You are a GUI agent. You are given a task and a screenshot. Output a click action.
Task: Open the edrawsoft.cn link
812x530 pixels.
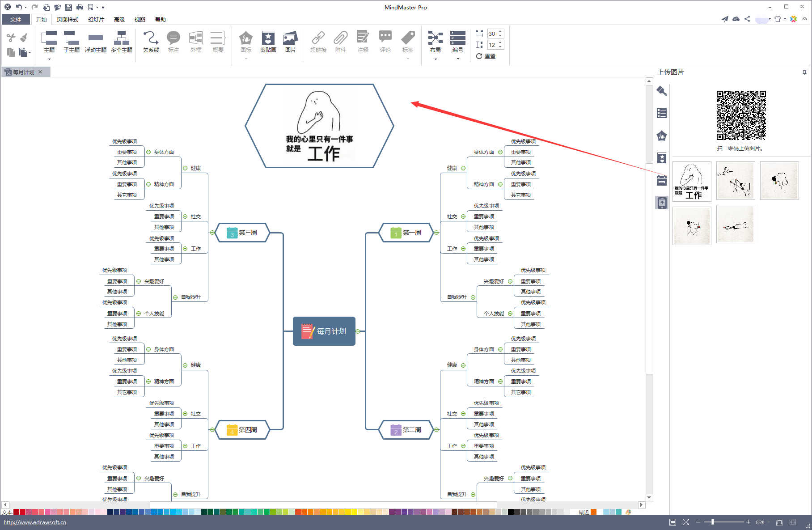[x=35, y=522]
